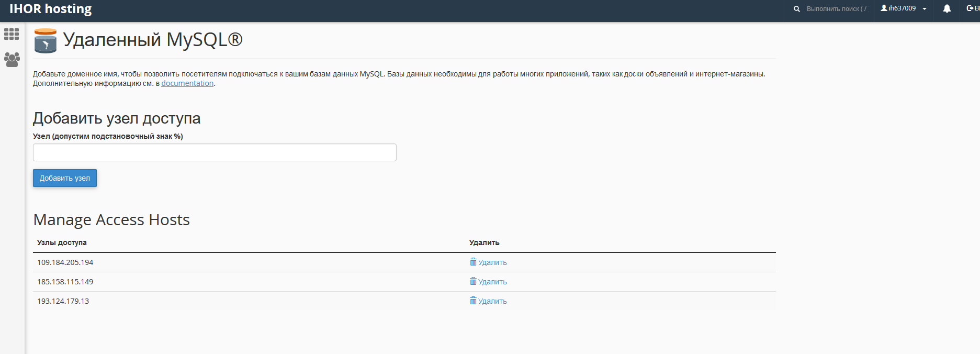Click 'Удалить' link for 193.124.179.13

pyautogui.click(x=492, y=301)
